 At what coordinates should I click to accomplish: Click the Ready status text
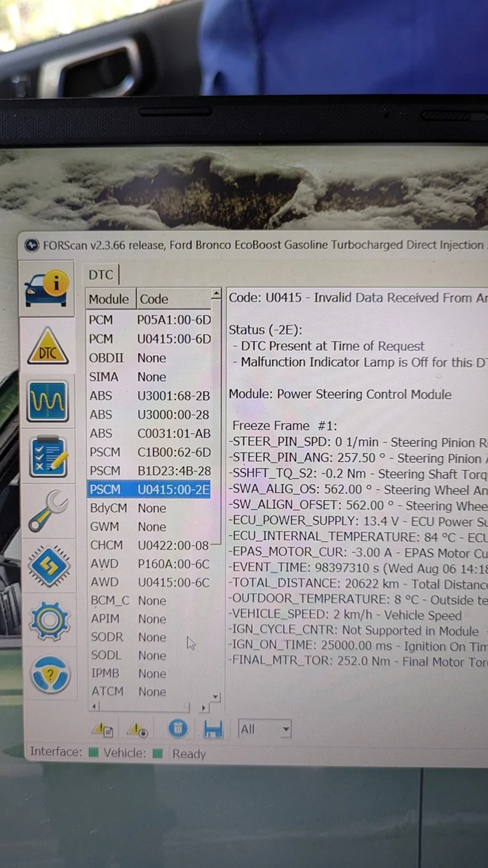[189, 754]
